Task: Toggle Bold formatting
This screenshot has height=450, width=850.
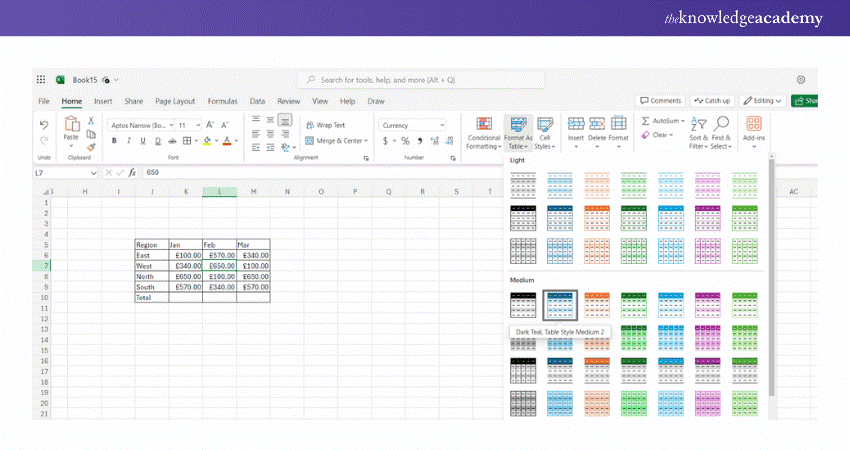Action: pos(116,141)
